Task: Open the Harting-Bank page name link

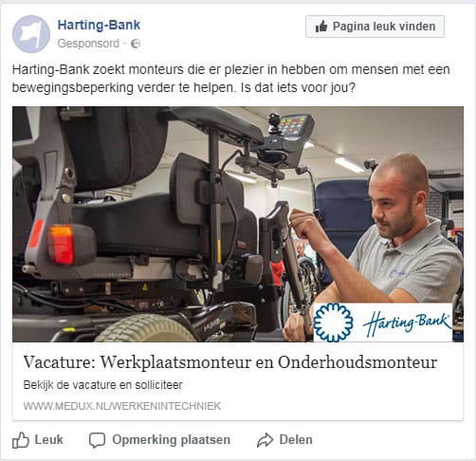Action: pyautogui.click(x=99, y=25)
